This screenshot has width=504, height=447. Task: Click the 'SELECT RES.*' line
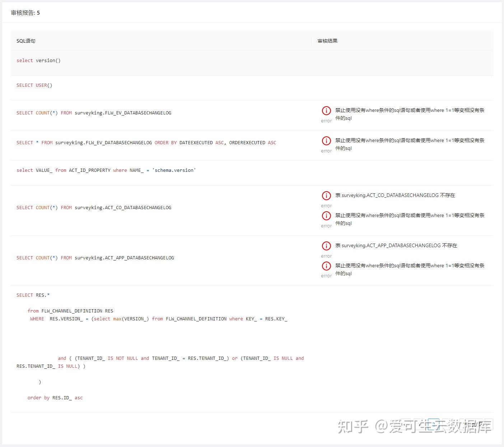click(33, 295)
